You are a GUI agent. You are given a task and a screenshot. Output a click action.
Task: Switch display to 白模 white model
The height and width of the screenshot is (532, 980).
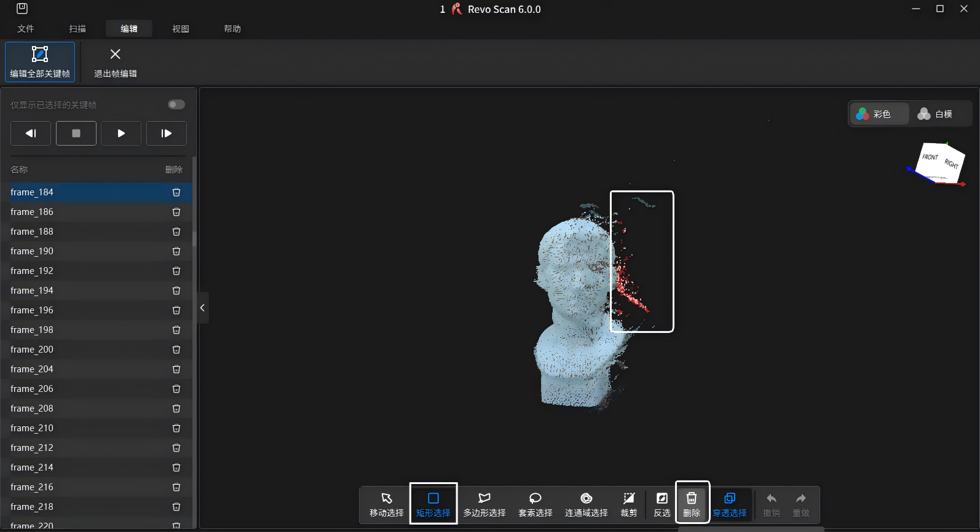point(935,114)
